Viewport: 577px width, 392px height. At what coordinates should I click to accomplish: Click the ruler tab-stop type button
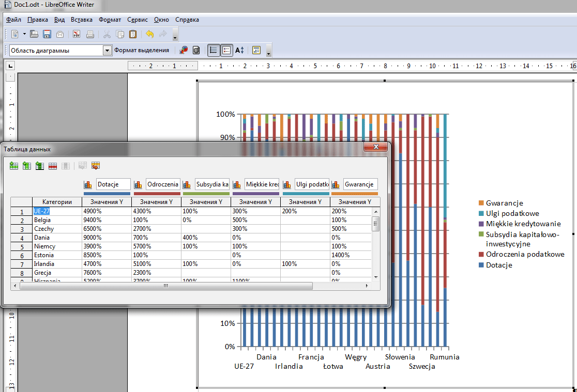11,66
